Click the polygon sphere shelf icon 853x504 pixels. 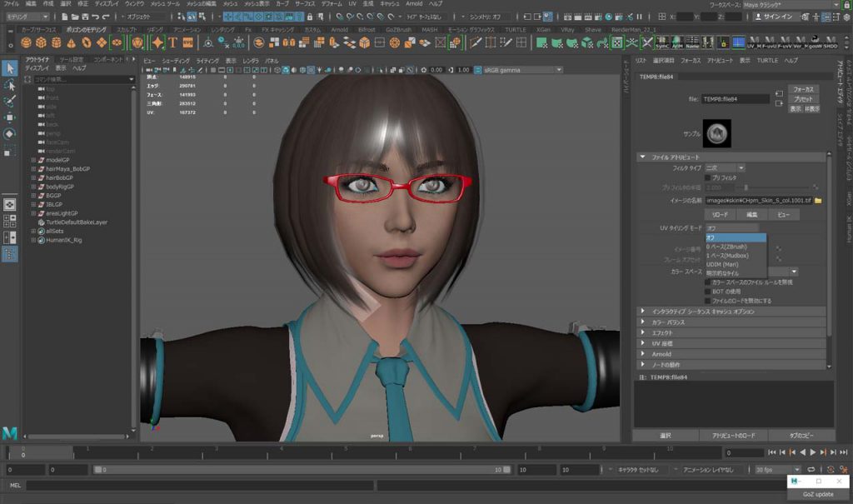point(27,42)
